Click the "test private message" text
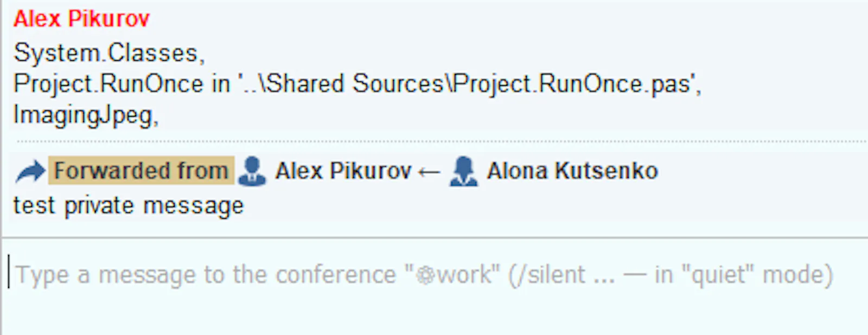The width and height of the screenshot is (868, 335). [129, 206]
